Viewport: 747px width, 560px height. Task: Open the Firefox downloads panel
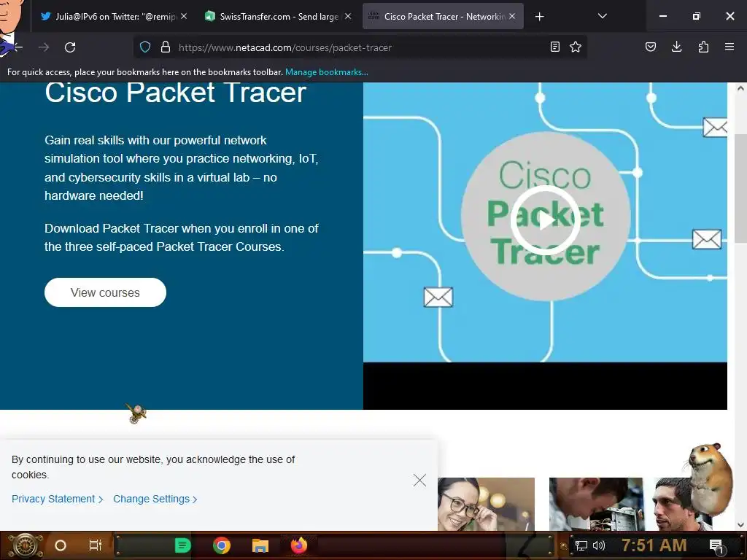[x=676, y=47]
